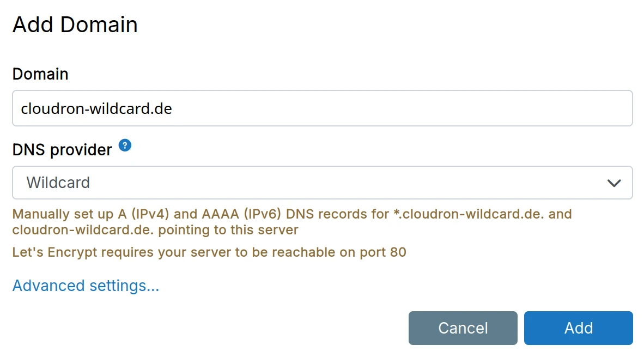The width and height of the screenshot is (644, 357).
Task: Select the "Wildcard" value text in dropdown
Action: 58,183
